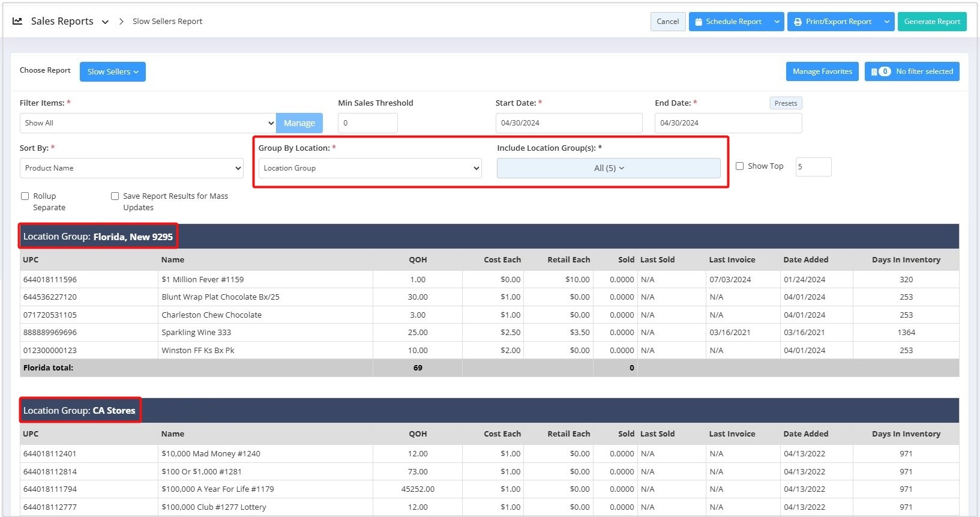This screenshot has height=517, width=980.
Task: Click UPC 888889969696
Action: 50,333
